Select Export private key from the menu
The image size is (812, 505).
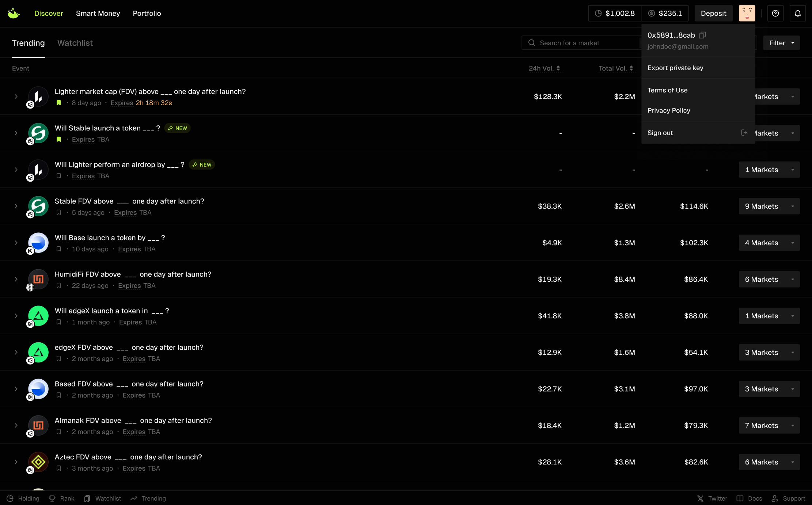(x=675, y=68)
